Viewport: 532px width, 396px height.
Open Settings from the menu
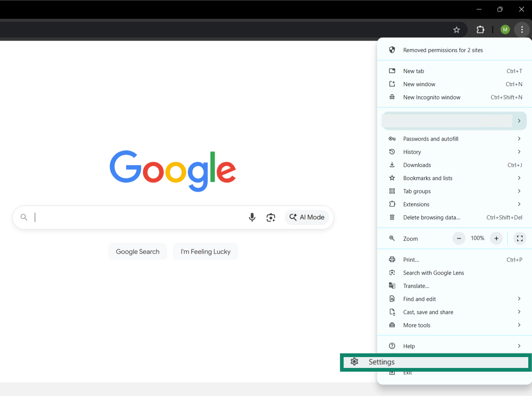coord(381,362)
